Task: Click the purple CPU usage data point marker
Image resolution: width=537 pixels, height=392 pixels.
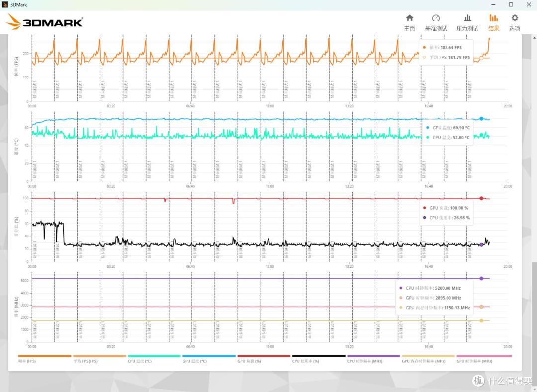Action: (481, 245)
